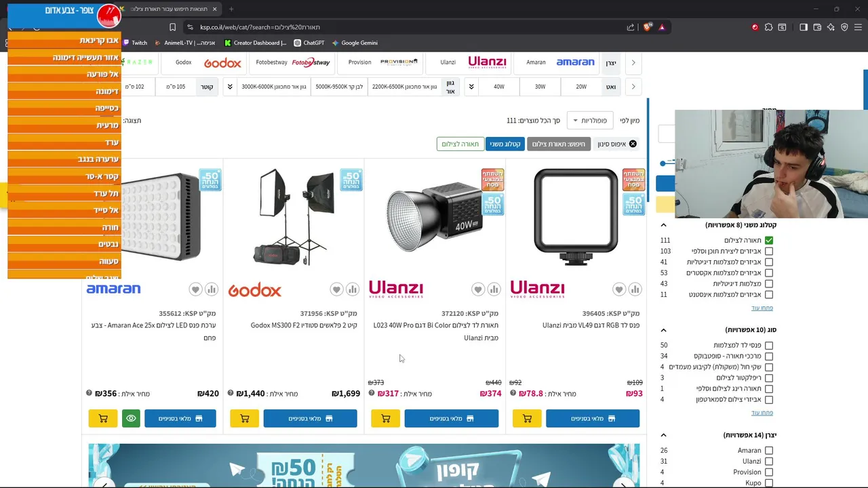Viewport: 868px width, 488px height.
Task: Open the Brave Rewards triangle icon
Action: pos(662,27)
